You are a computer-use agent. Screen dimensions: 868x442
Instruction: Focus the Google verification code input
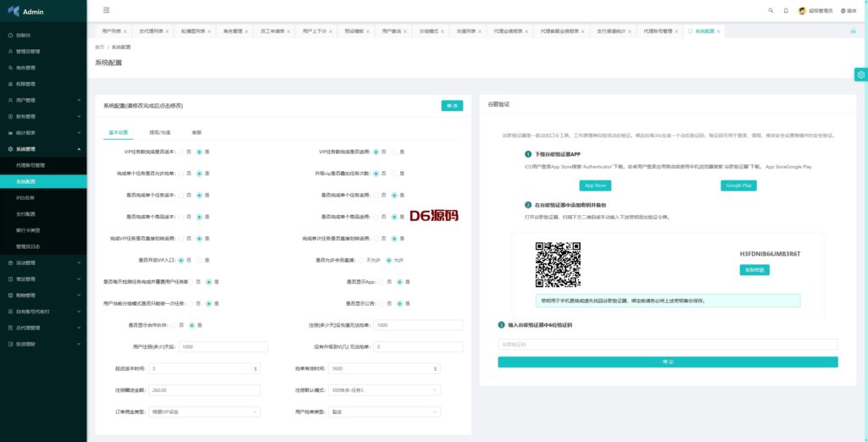pos(668,345)
